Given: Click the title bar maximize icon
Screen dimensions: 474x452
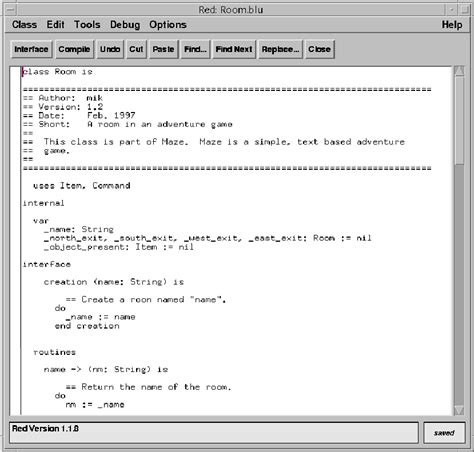Looking at the screenshot, I should tap(464, 9).
